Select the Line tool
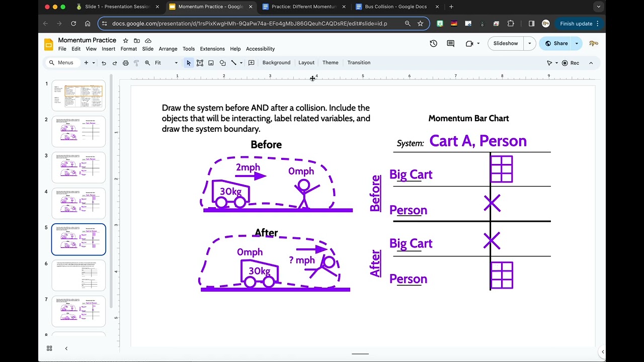Image resolution: width=644 pixels, height=362 pixels. (233, 63)
